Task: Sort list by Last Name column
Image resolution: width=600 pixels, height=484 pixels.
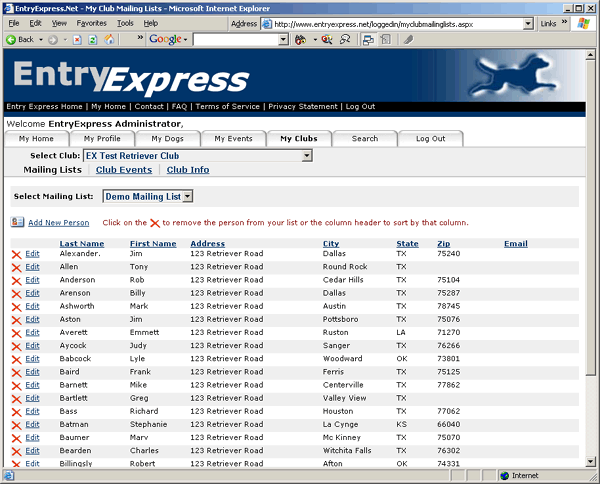Action: (x=81, y=243)
